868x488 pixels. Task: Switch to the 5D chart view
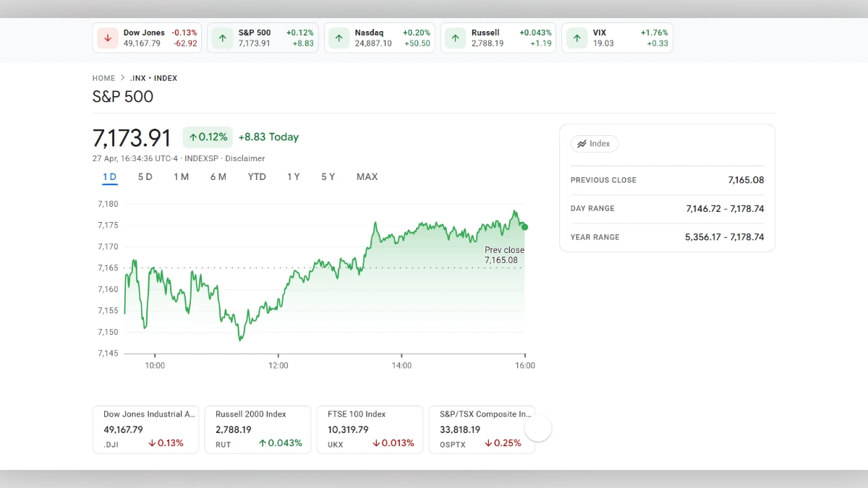pos(145,176)
